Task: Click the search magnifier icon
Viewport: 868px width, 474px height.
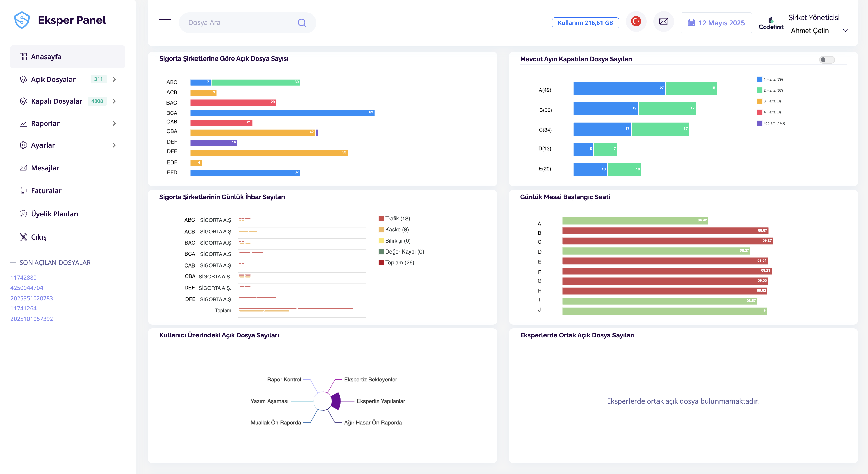Action: click(x=302, y=23)
